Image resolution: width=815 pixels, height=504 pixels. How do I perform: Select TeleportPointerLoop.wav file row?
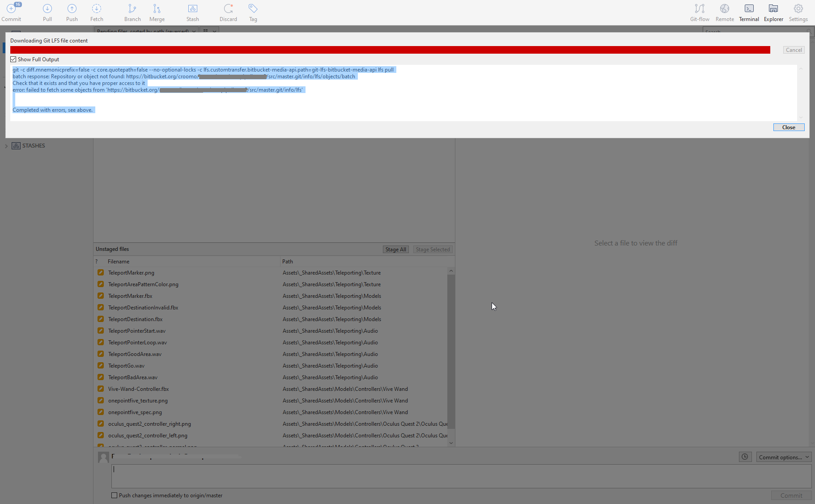(271, 343)
